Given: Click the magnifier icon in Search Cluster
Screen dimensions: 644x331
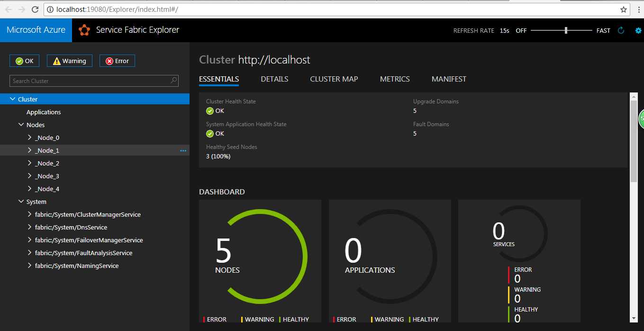Looking at the screenshot, I should pyautogui.click(x=174, y=81).
